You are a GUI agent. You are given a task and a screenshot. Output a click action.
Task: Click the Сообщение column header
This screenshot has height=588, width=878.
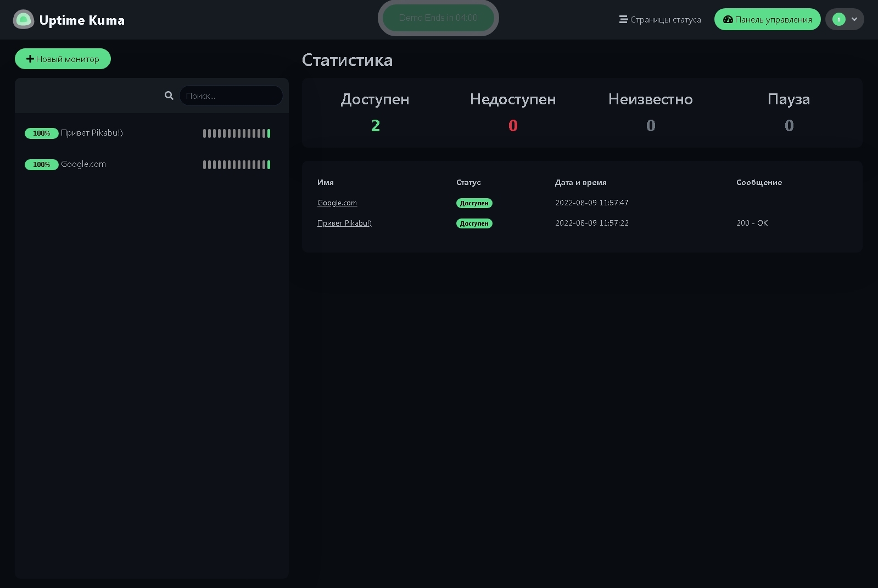pos(759,182)
